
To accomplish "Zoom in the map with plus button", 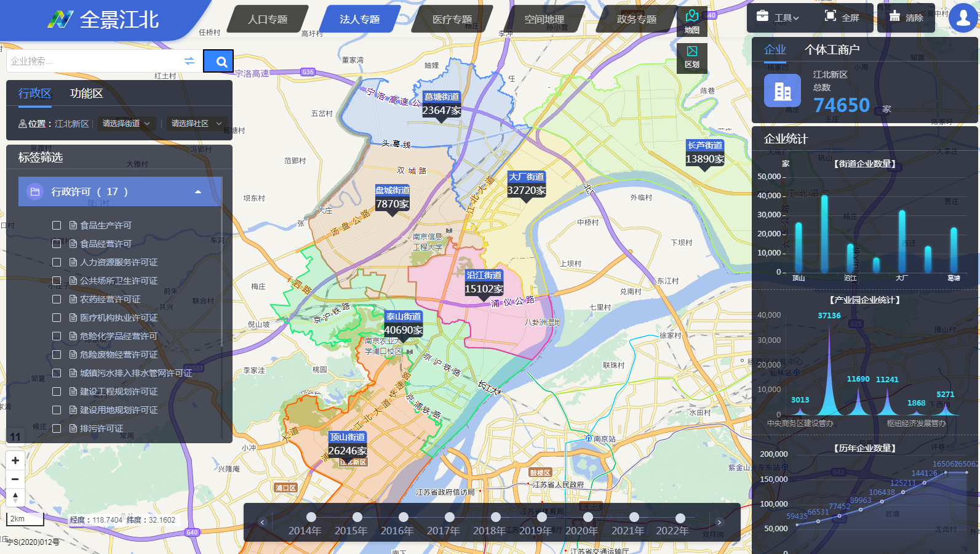I will [15, 460].
